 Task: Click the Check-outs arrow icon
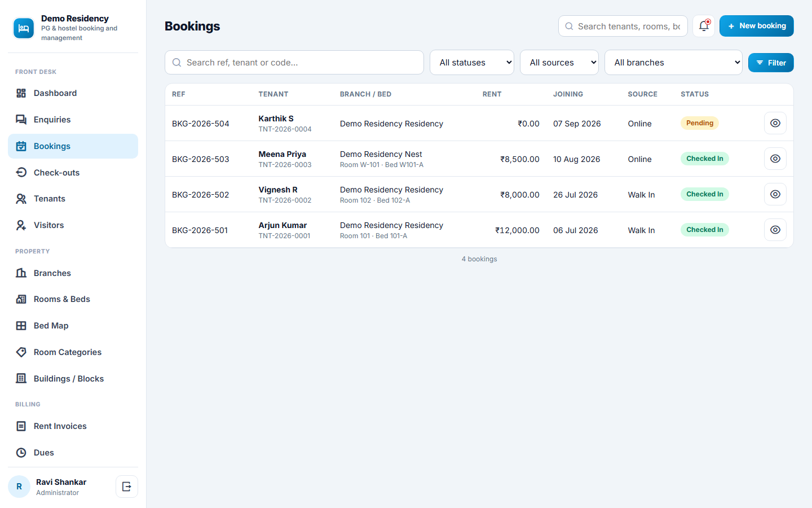21,173
